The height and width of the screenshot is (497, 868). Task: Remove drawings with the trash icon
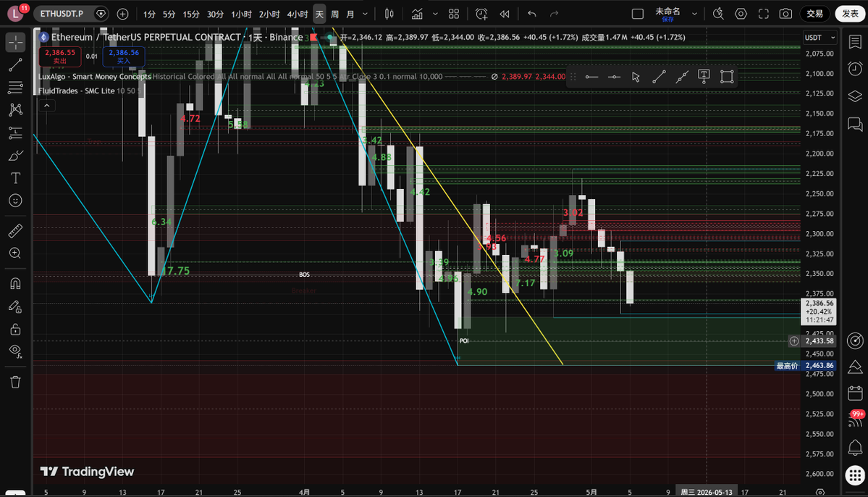point(15,382)
